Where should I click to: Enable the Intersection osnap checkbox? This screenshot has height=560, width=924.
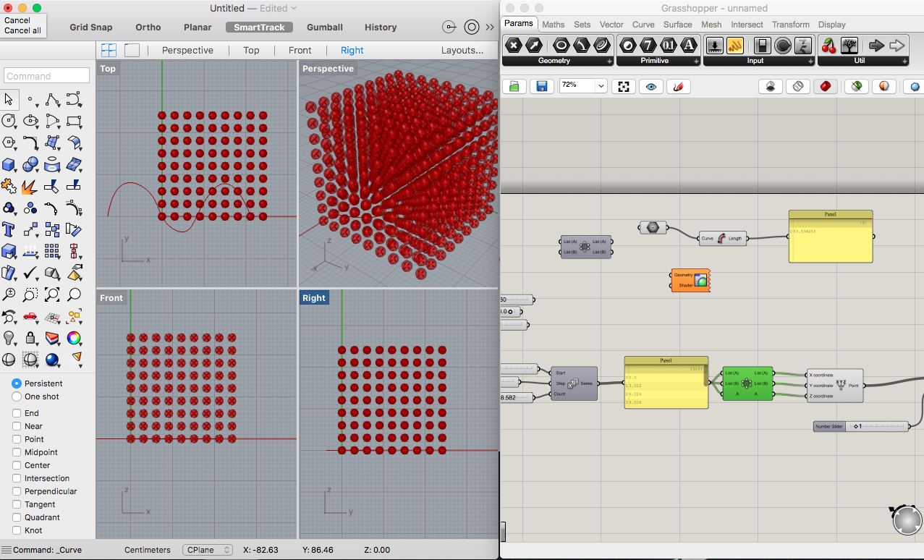click(17, 478)
